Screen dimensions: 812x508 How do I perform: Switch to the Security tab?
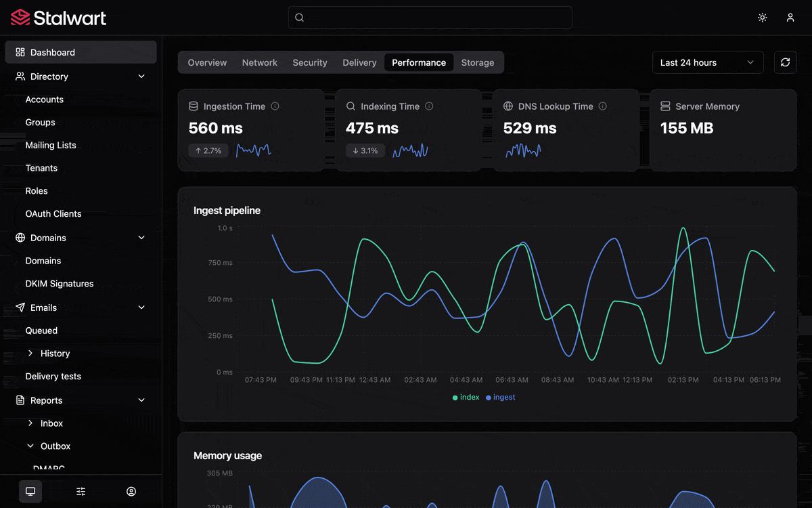(x=310, y=62)
